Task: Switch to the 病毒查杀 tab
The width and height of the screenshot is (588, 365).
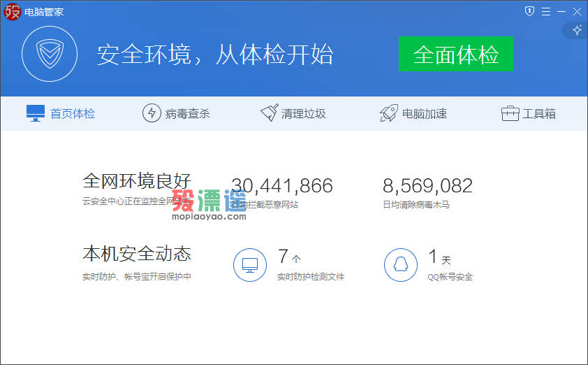Action: (176, 113)
